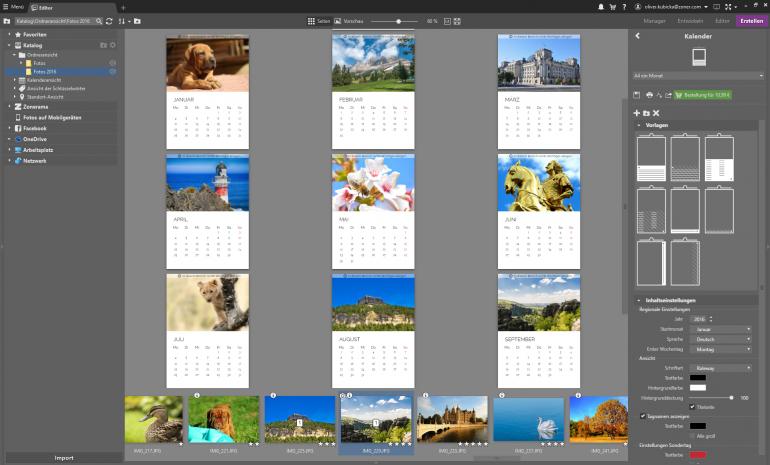Image resolution: width=770 pixels, height=465 pixels.
Task: Open Fotos auf Mobilgeräten item
Action: [x=52, y=117]
